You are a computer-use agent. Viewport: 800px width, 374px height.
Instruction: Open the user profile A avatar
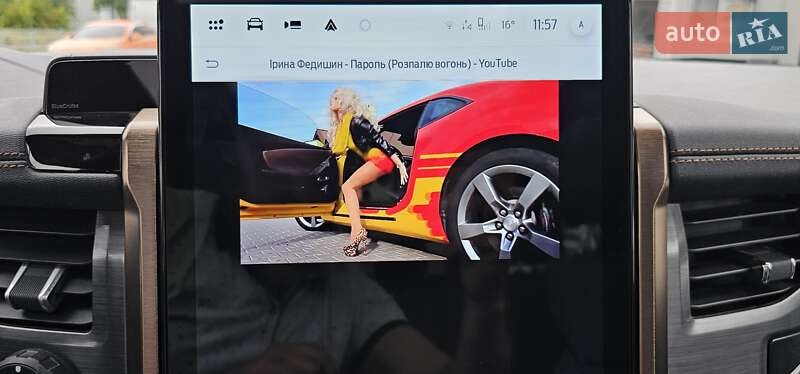[581, 25]
